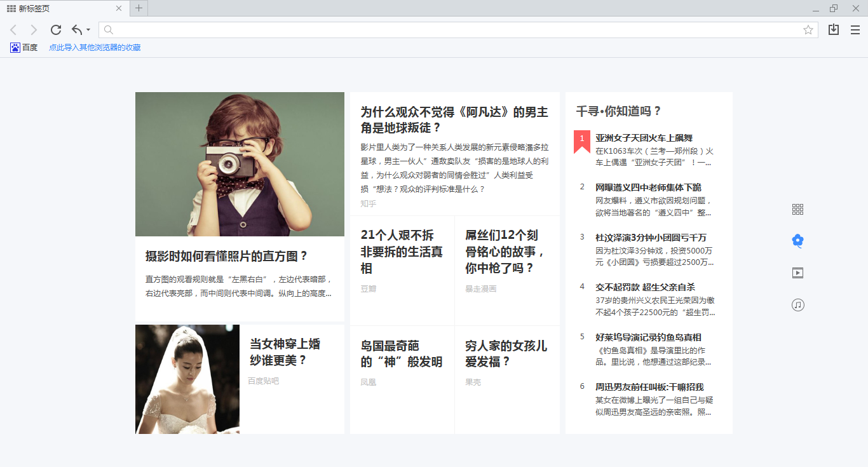
Task: Select the 新标签页 tab
Action: point(57,8)
